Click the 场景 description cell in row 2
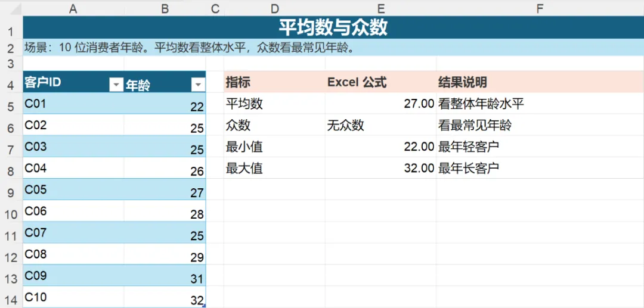Screen dimensions: 644x308 tap(333, 48)
